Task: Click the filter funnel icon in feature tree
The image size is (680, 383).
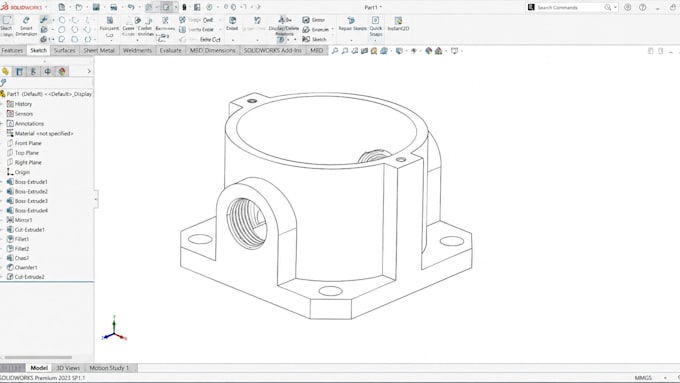Action: pyautogui.click(x=3, y=82)
